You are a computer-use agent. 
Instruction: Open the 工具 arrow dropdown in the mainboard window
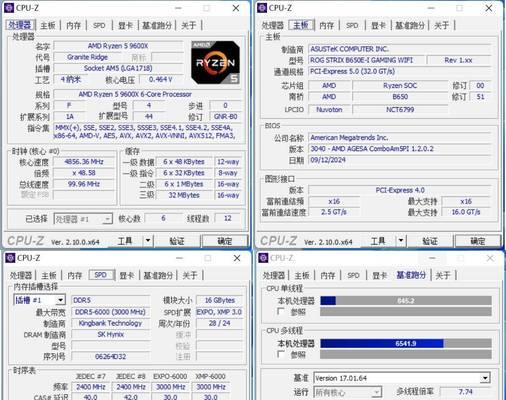(401, 240)
